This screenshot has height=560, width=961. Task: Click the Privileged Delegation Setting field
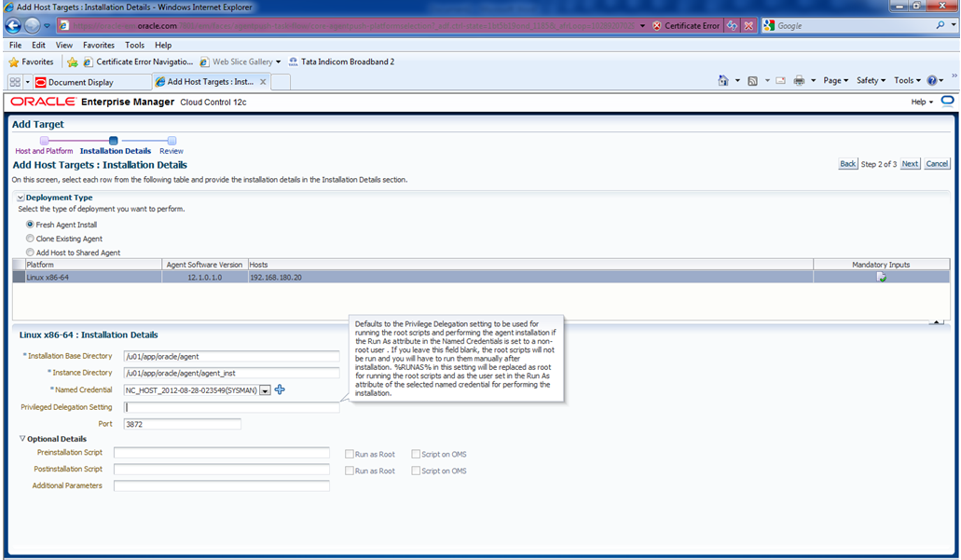tap(232, 407)
